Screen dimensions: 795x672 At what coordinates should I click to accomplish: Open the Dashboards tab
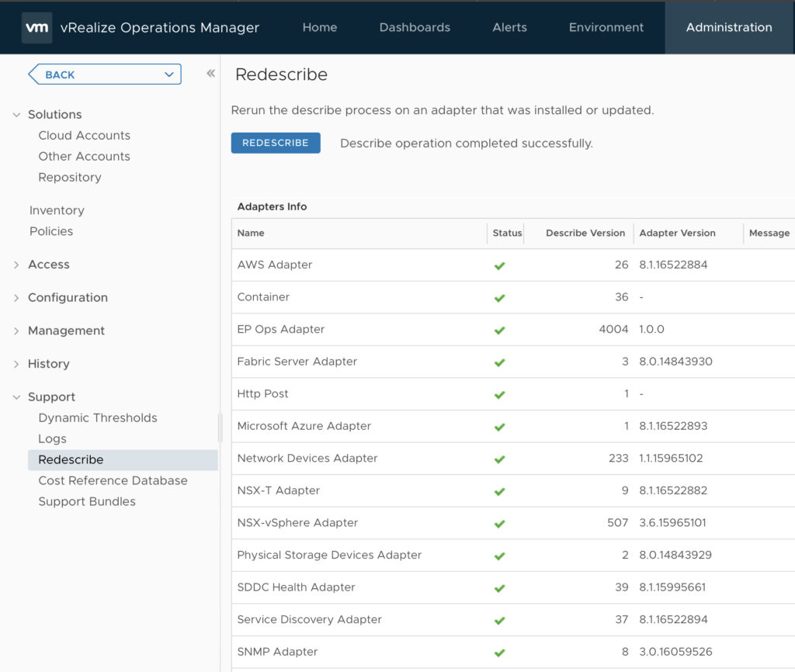pyautogui.click(x=415, y=27)
